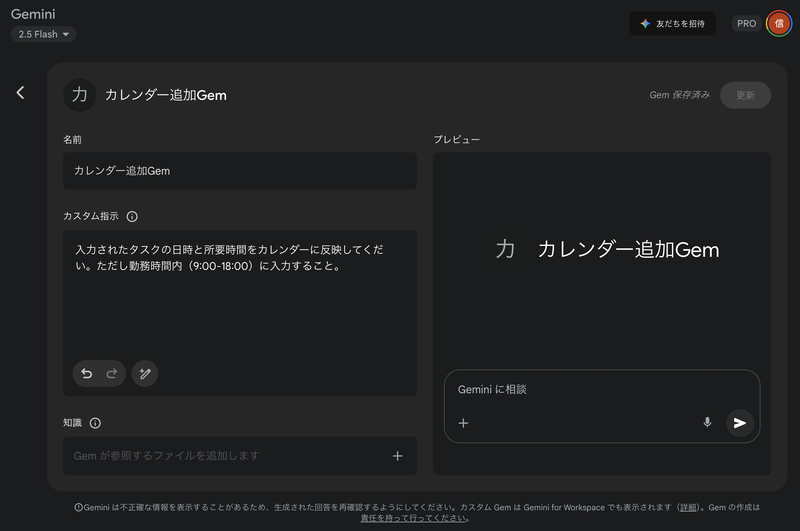Open the 2.5 Flash model dropdown
The image size is (800, 531).
44,34
